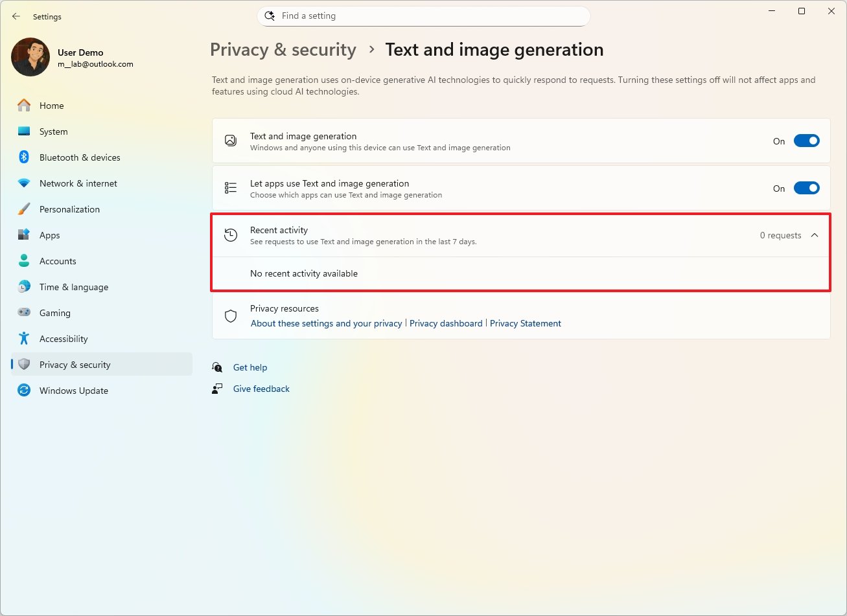Click Give feedback
The width and height of the screenshot is (847, 616).
pyautogui.click(x=261, y=388)
